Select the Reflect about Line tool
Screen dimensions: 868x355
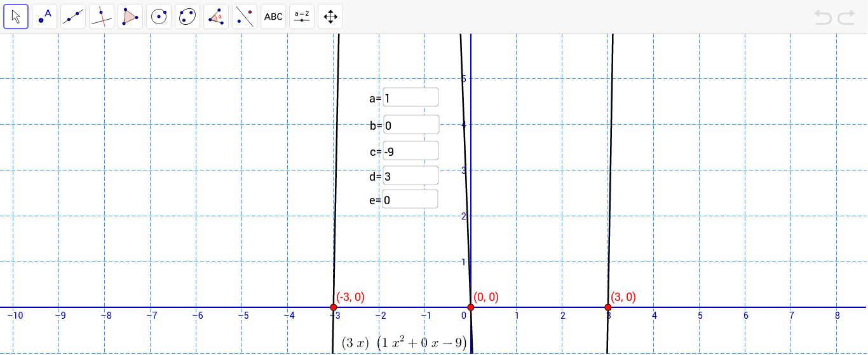tap(245, 17)
